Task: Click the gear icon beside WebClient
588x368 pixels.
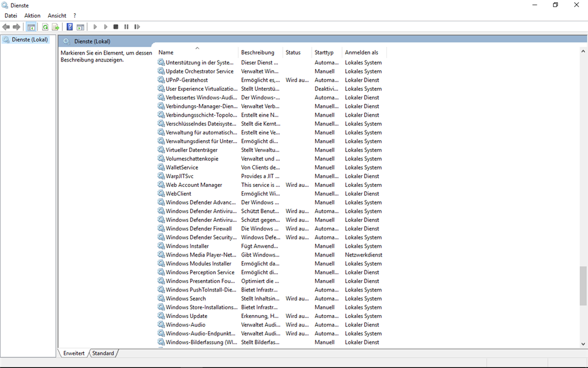Action: click(161, 194)
